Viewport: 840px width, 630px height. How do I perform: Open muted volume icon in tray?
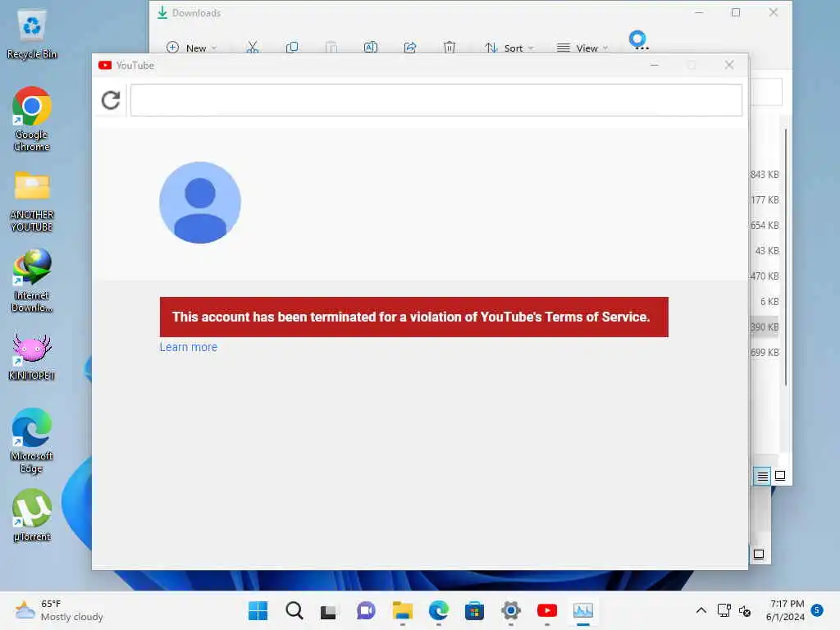[745, 610]
